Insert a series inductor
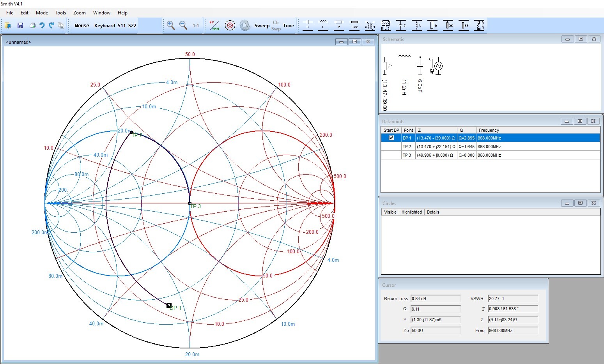The height and width of the screenshot is (364, 604). [323, 25]
